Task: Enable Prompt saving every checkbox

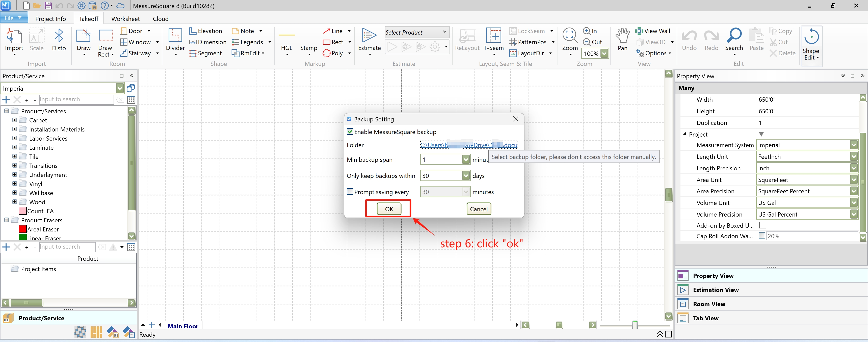Action: pyautogui.click(x=350, y=192)
